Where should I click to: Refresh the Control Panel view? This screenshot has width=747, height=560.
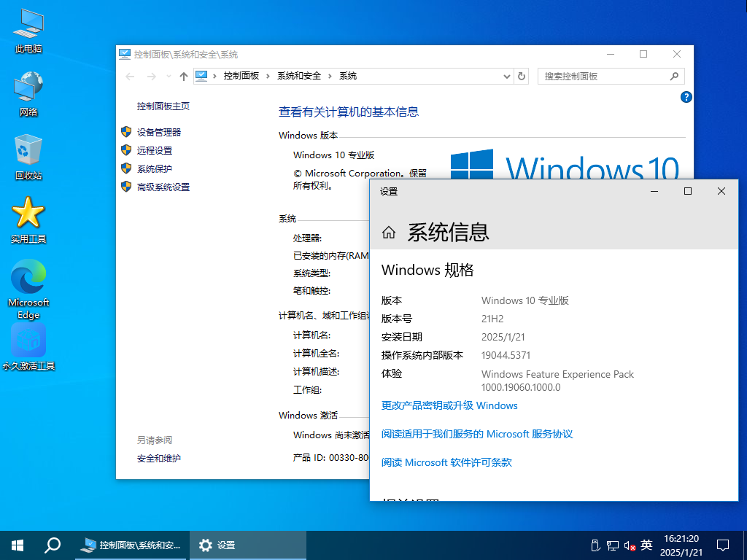pos(521,76)
